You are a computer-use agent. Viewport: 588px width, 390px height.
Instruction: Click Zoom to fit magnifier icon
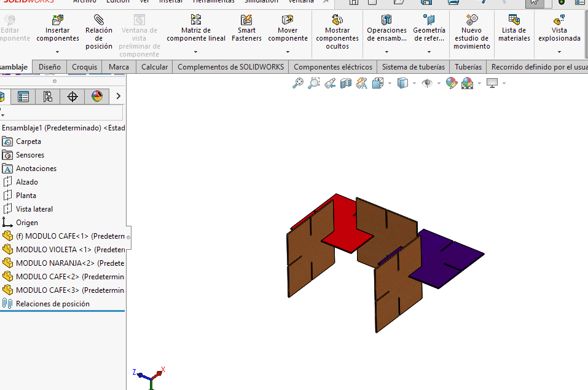[x=298, y=83]
